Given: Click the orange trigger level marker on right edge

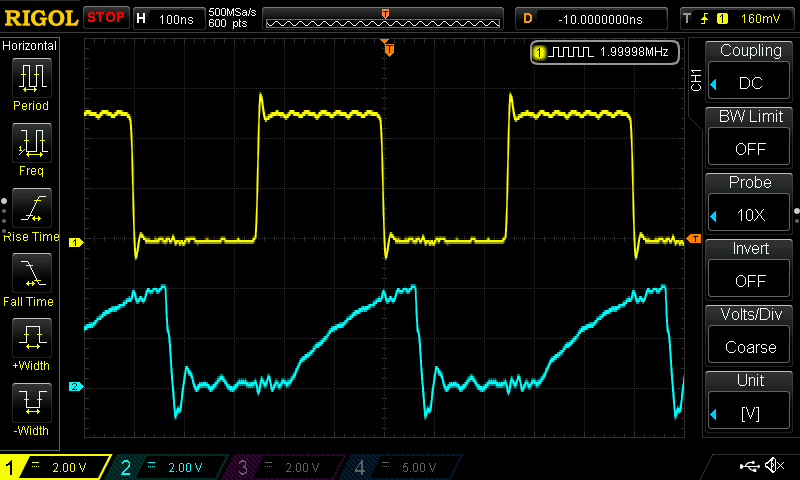Looking at the screenshot, I should [x=694, y=239].
